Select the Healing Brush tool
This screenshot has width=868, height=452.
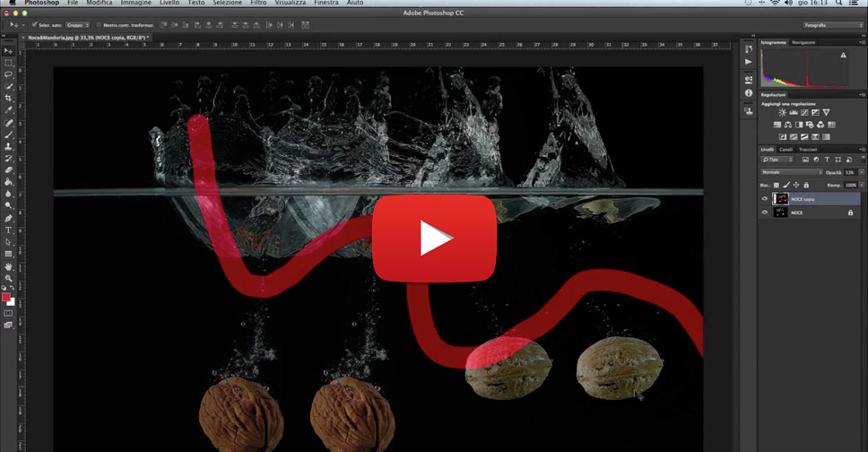tap(8, 123)
